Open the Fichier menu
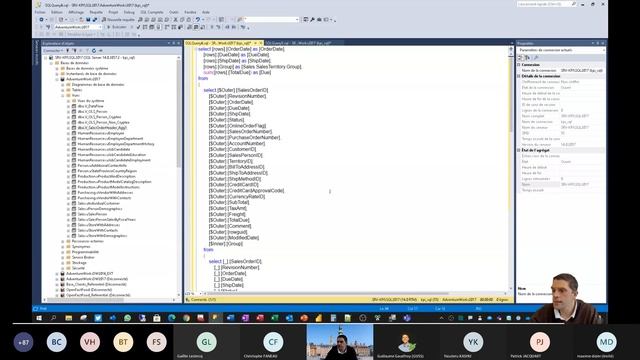 [40, 12]
